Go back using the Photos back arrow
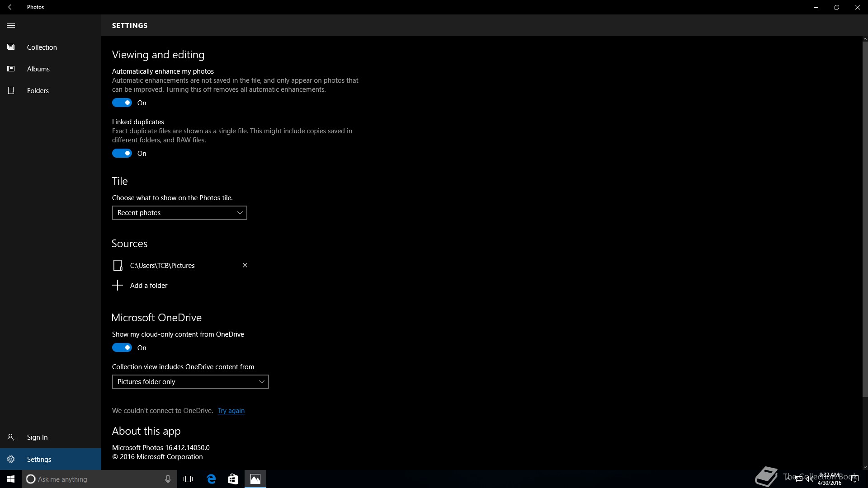This screenshot has height=488, width=868. tap(11, 7)
